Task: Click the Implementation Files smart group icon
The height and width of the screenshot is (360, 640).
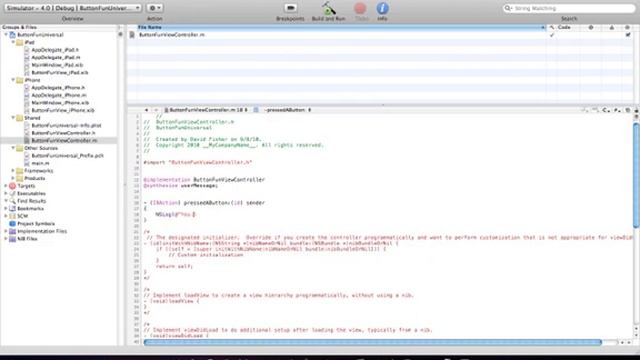Action: coord(13,231)
